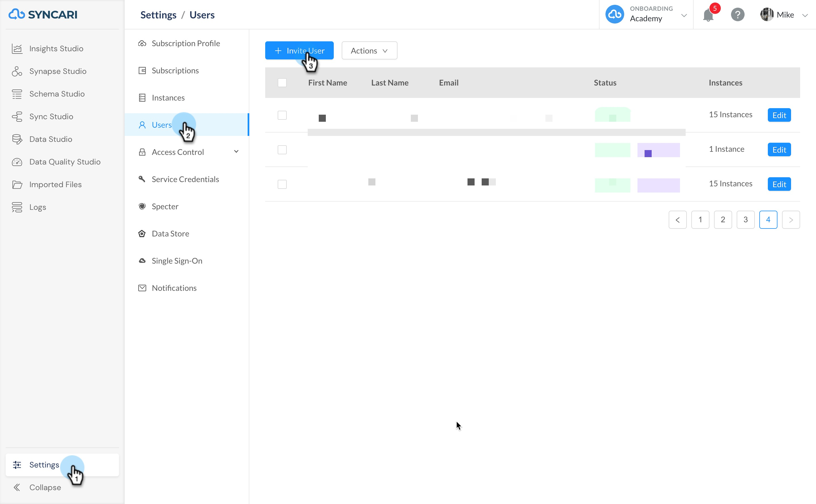Screen dimensions: 816x504
Task: Go to next page arrow
Action: click(x=791, y=220)
